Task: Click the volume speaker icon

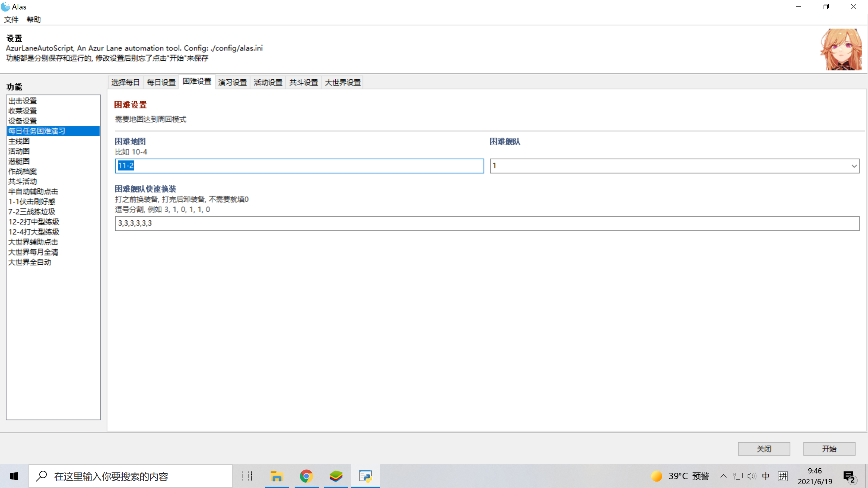Action: pos(751,476)
